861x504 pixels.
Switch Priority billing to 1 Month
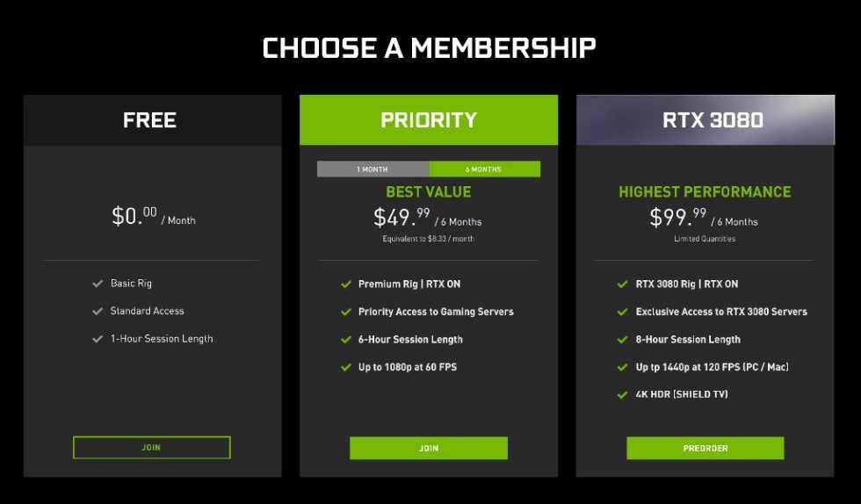point(373,169)
